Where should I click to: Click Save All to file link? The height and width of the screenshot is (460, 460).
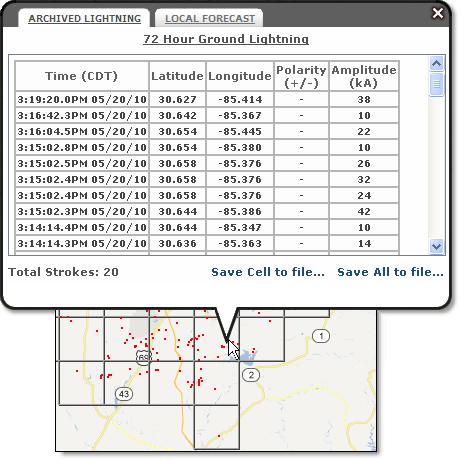pos(390,272)
